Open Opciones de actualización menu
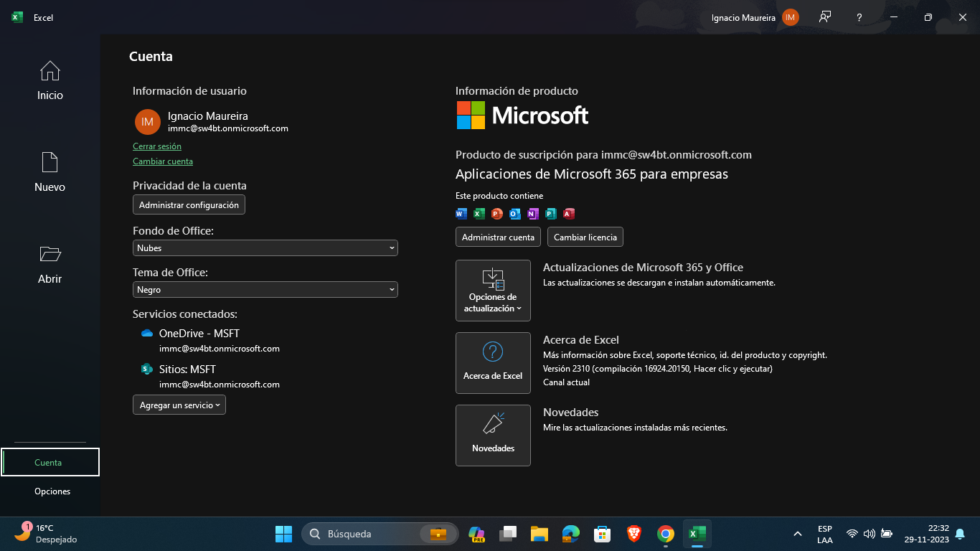This screenshot has height=551, width=980. [493, 290]
